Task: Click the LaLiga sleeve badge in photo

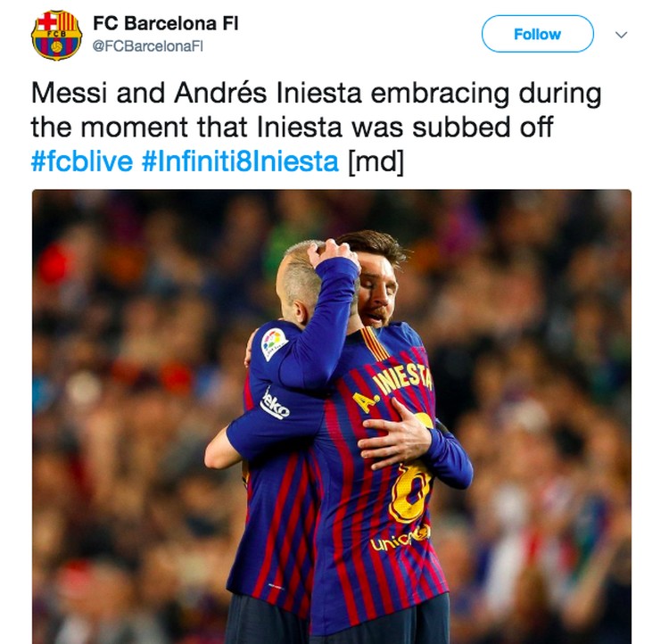Action: click(274, 343)
